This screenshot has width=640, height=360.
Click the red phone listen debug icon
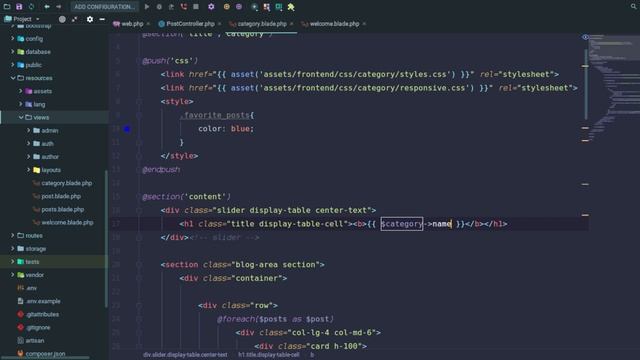click(184, 7)
